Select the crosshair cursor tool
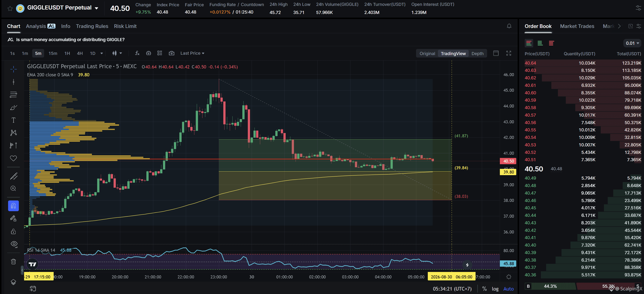 14,69
